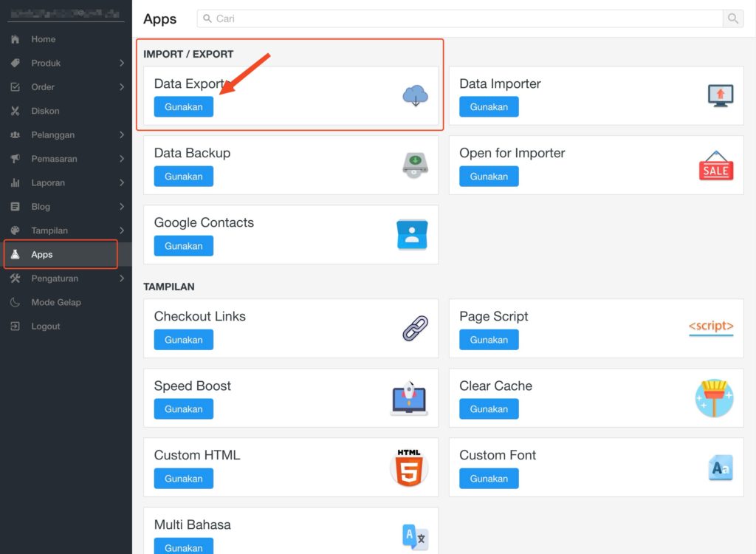Viewport: 756px width, 554px height.
Task: Click the Open for Importer SALE sign icon
Action: point(716,165)
